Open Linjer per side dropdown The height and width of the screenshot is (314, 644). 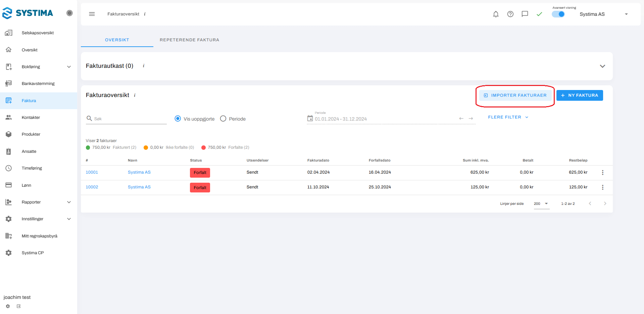[x=541, y=204]
